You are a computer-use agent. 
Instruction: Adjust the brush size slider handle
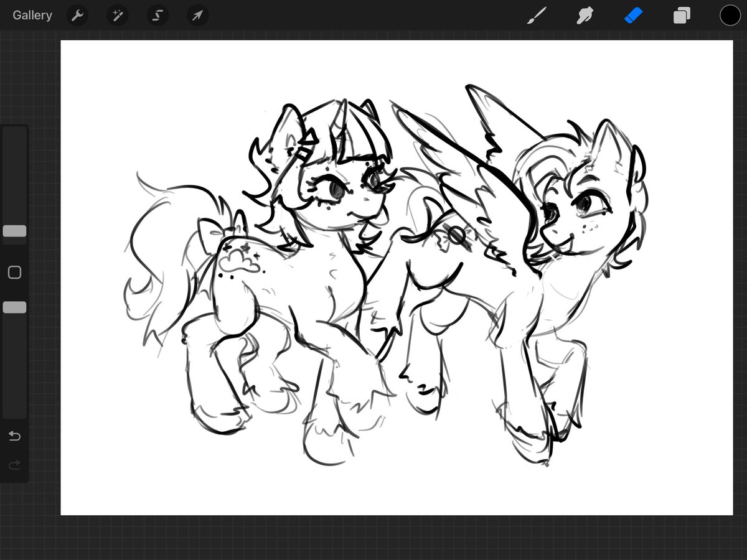[x=14, y=231]
